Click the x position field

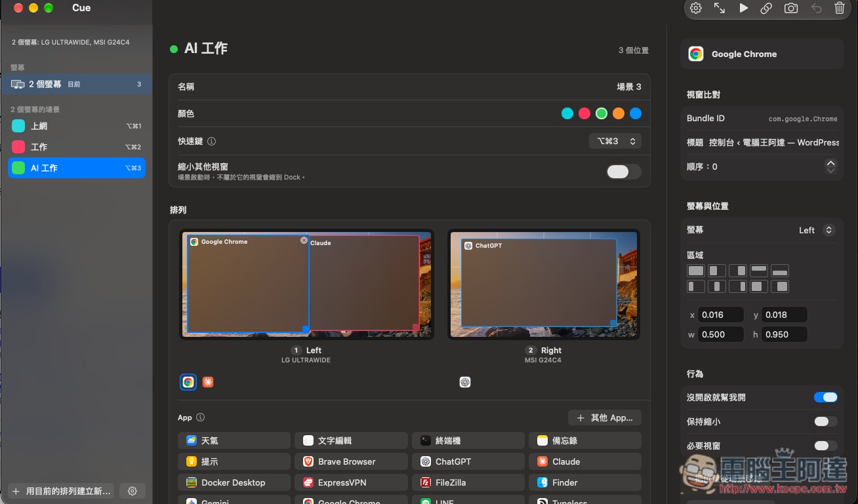point(721,315)
